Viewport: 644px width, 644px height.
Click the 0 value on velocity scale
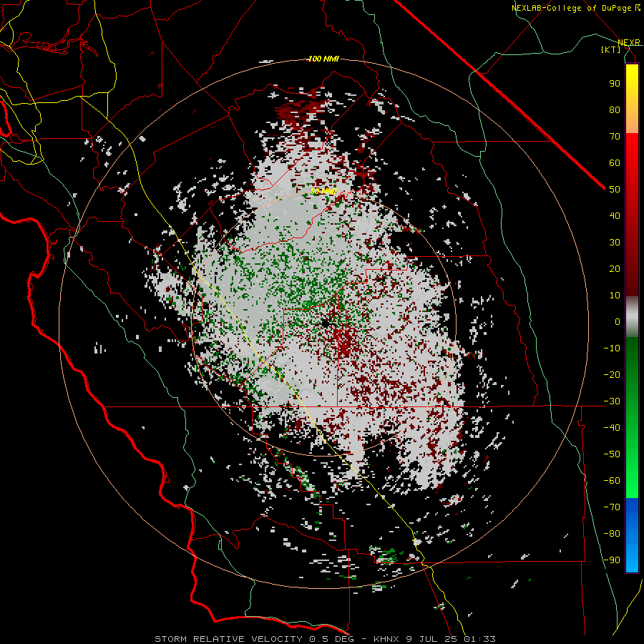point(618,322)
